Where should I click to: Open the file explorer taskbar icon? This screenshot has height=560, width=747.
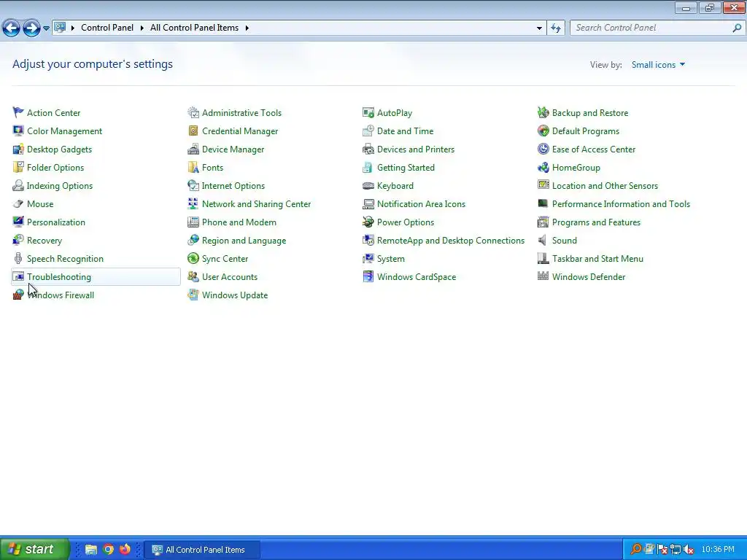click(x=91, y=550)
